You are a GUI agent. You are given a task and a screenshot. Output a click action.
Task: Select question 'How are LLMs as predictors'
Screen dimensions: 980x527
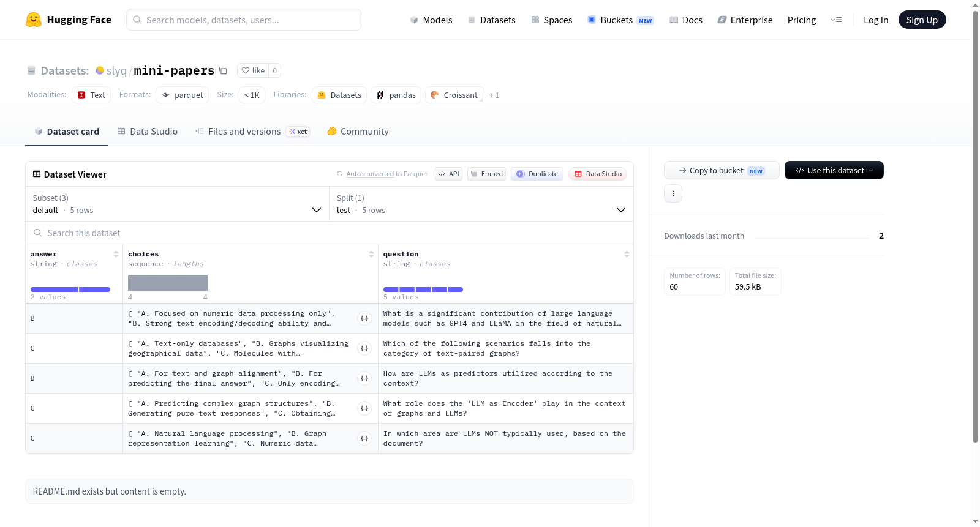pos(506,378)
